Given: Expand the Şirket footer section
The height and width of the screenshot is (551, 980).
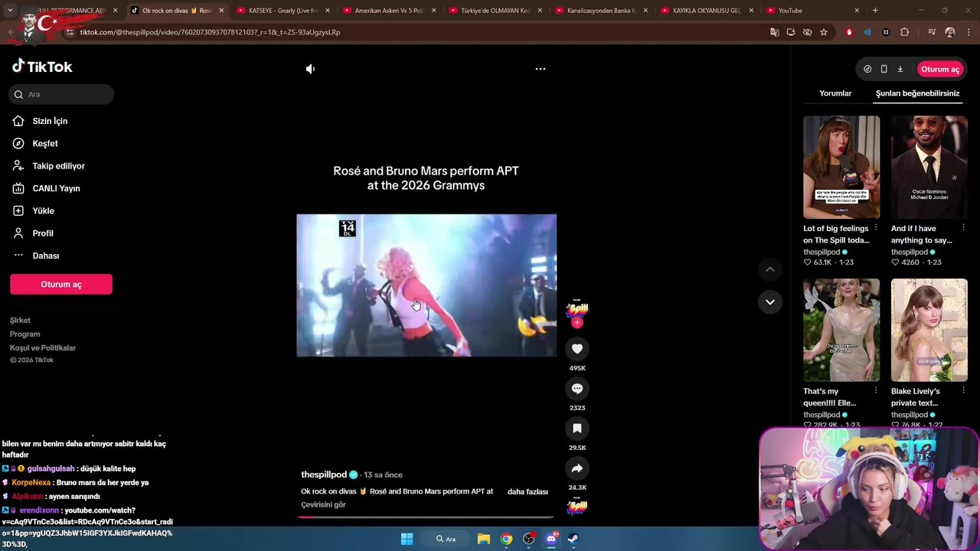Looking at the screenshot, I should 20,321.
